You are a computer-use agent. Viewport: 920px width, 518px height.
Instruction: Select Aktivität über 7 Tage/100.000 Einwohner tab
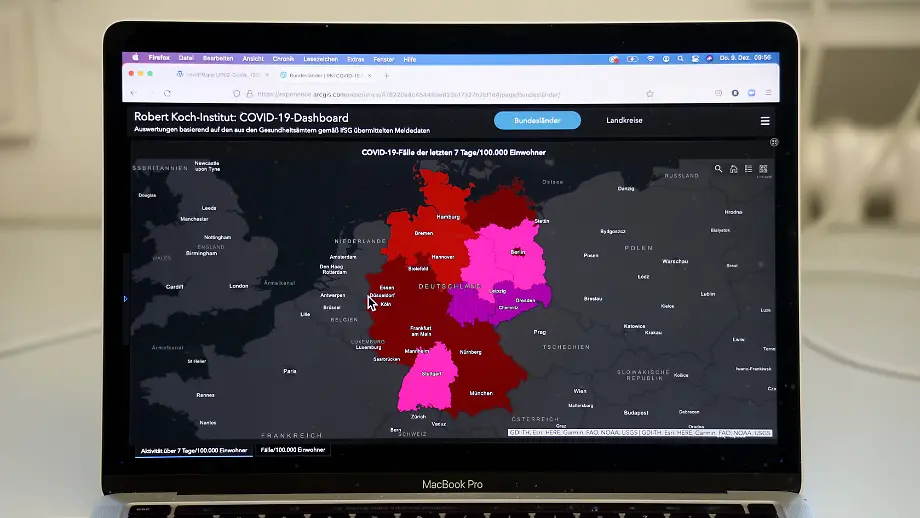[x=194, y=450]
